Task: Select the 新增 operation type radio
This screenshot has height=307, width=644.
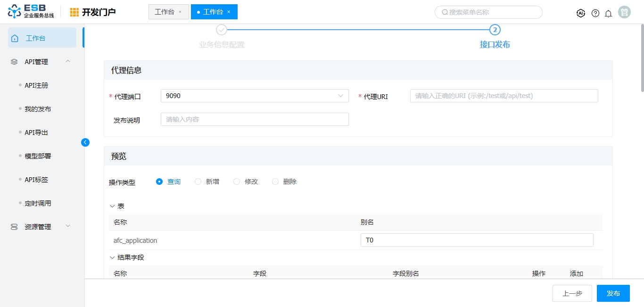Action: click(x=198, y=182)
